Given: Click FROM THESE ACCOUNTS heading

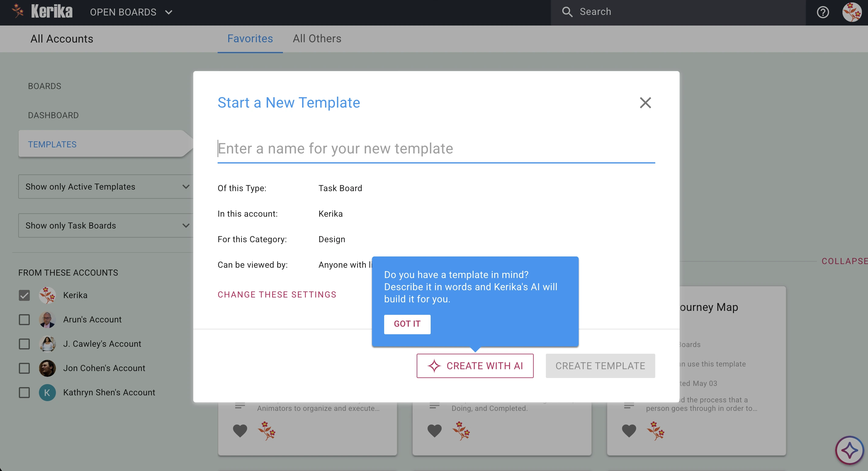Looking at the screenshot, I should click(x=68, y=273).
